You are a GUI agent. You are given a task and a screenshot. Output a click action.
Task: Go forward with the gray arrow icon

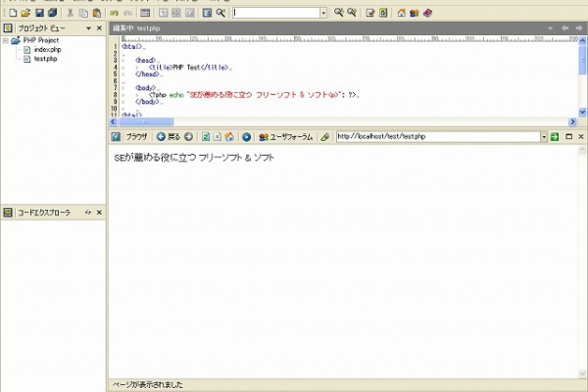pyautogui.click(x=188, y=137)
